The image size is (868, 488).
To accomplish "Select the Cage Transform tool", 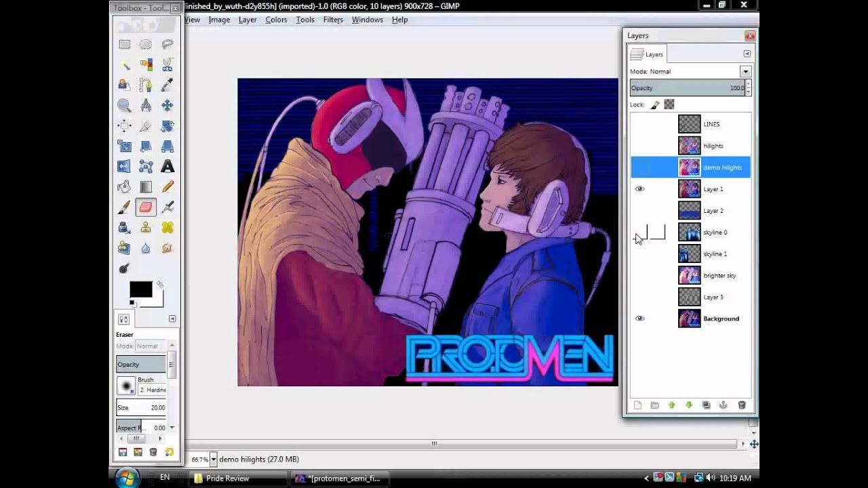I will pyautogui.click(x=146, y=167).
